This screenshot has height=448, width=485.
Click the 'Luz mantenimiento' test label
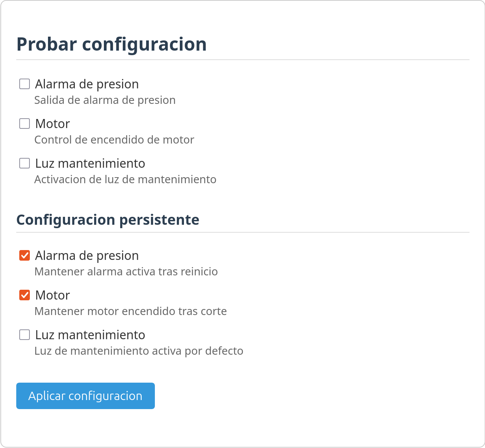(90, 163)
